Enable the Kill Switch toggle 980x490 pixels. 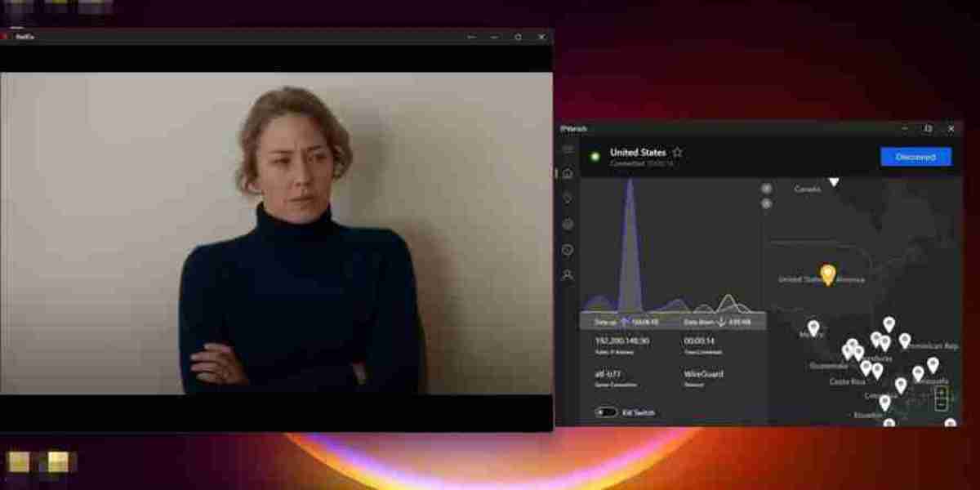pos(606,412)
